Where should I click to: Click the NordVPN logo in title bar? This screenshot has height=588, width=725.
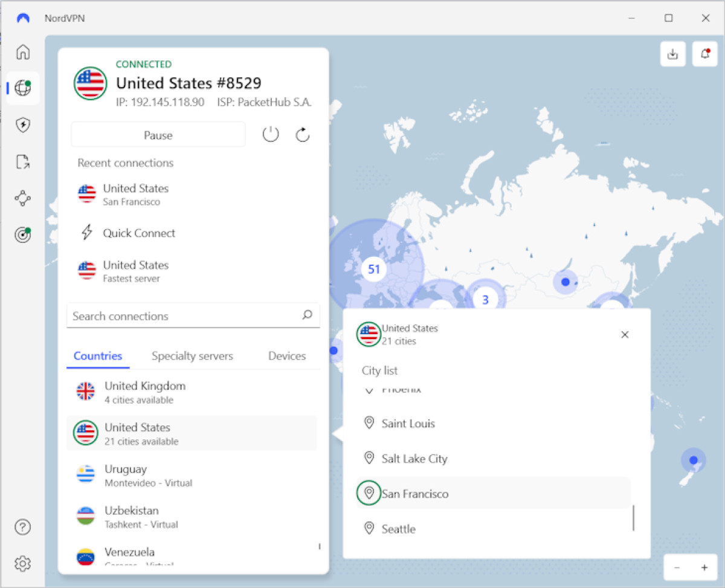pyautogui.click(x=23, y=18)
